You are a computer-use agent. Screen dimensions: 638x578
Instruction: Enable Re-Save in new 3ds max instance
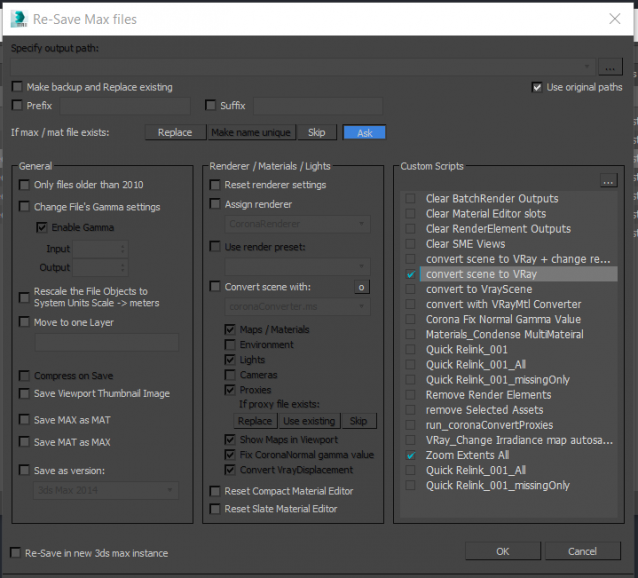point(15,553)
